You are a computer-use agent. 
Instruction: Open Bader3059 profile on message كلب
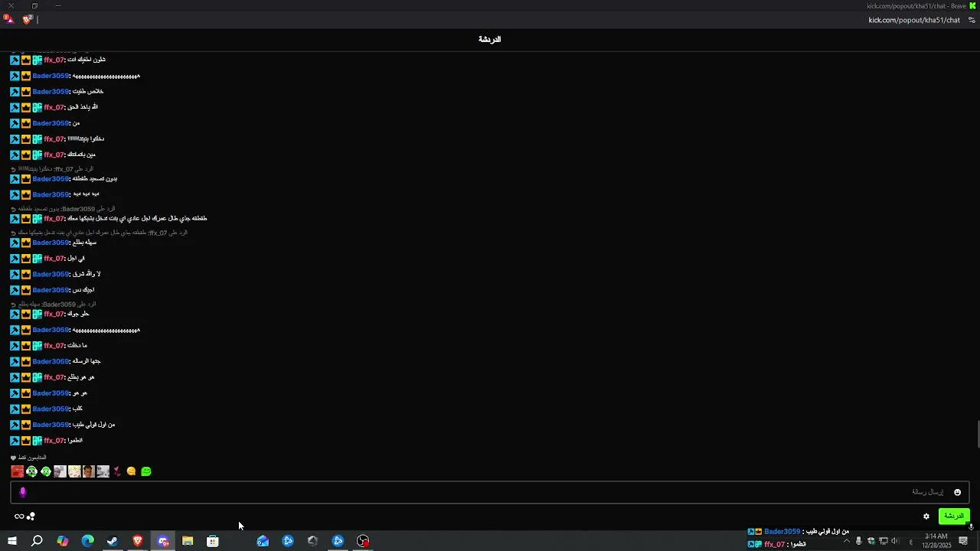(51, 409)
